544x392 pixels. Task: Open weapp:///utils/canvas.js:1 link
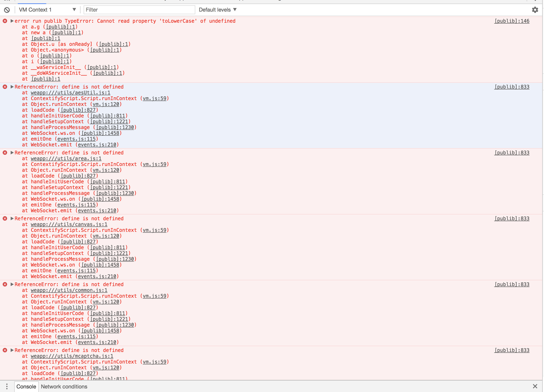coord(69,224)
